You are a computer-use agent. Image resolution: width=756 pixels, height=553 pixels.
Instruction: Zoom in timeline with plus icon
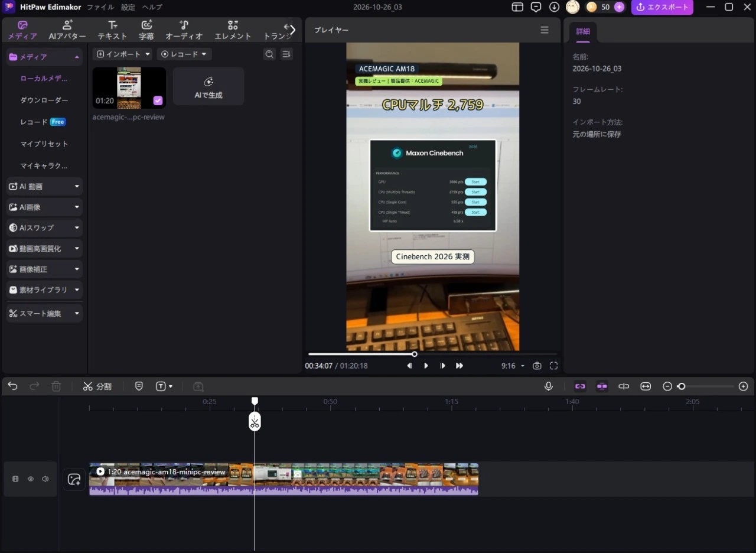coord(744,386)
